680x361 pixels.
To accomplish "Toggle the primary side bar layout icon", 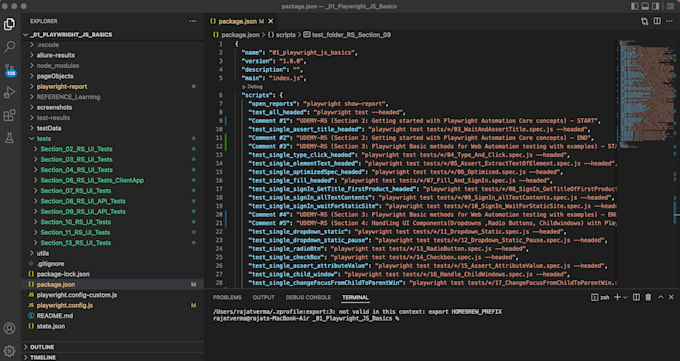I will [634, 6].
